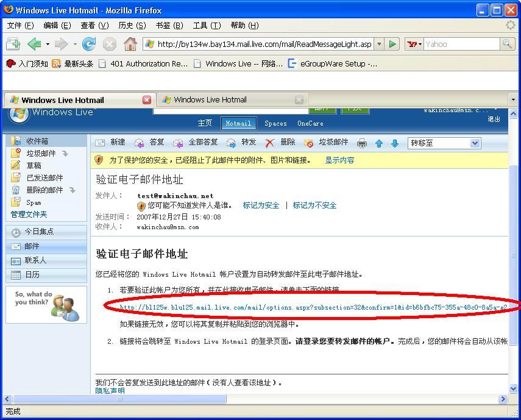This screenshot has width=521, height=420.
Task: Click the stop loading icon
Action: pyautogui.click(x=109, y=44)
